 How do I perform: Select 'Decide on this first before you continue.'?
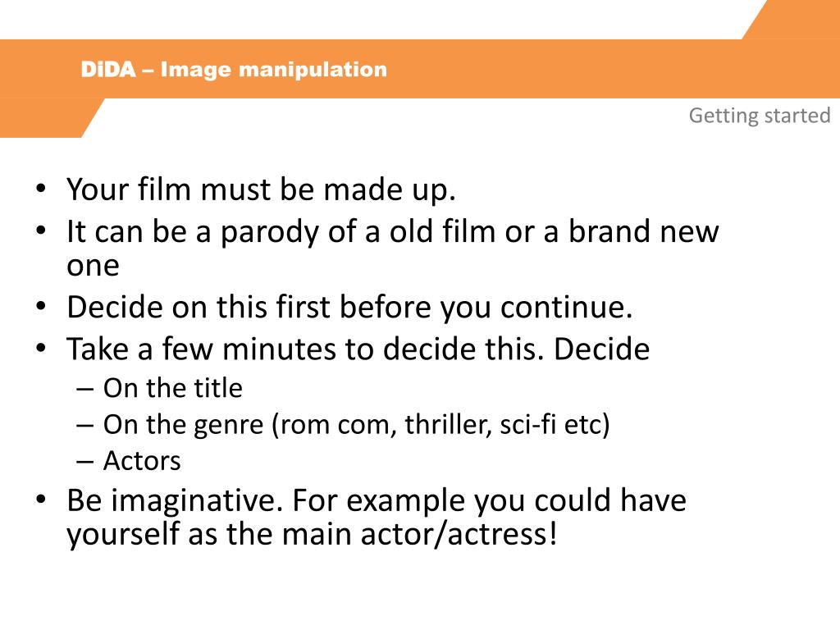click(x=349, y=308)
